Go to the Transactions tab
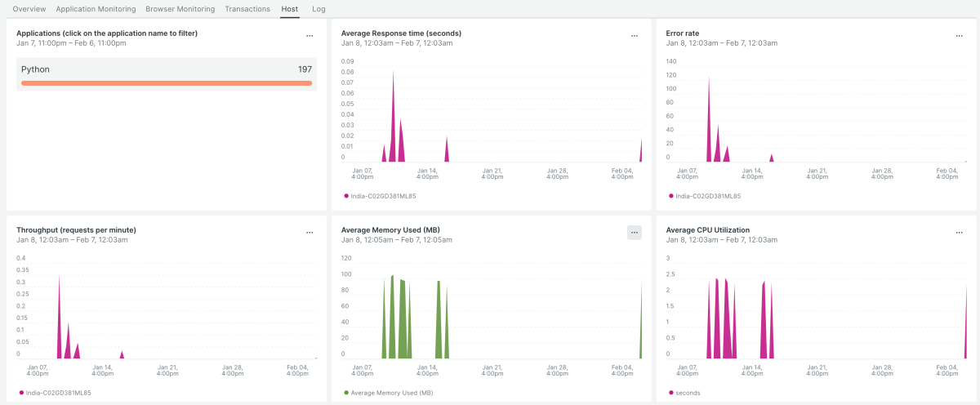This screenshot has width=980, height=405. point(247,9)
